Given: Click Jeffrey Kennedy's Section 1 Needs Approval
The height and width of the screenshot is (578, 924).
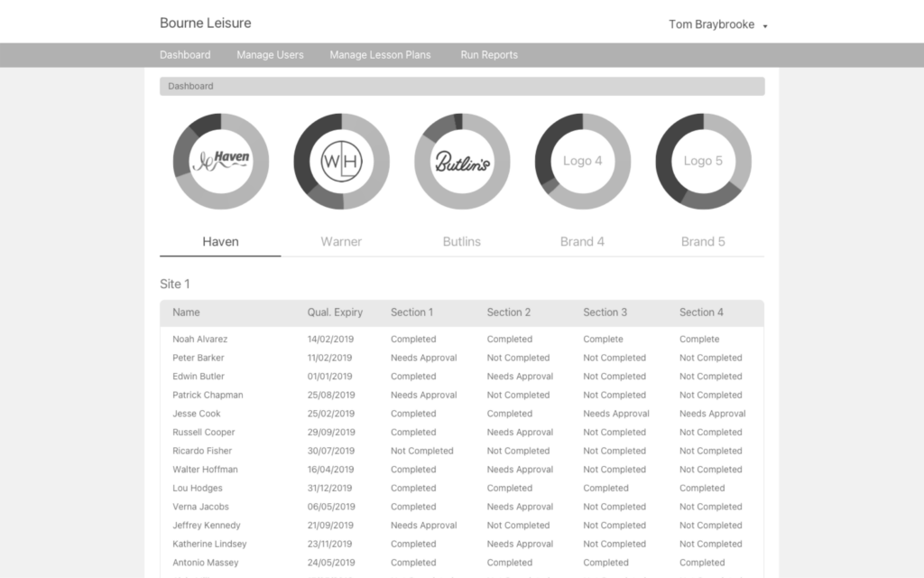Looking at the screenshot, I should (x=424, y=526).
